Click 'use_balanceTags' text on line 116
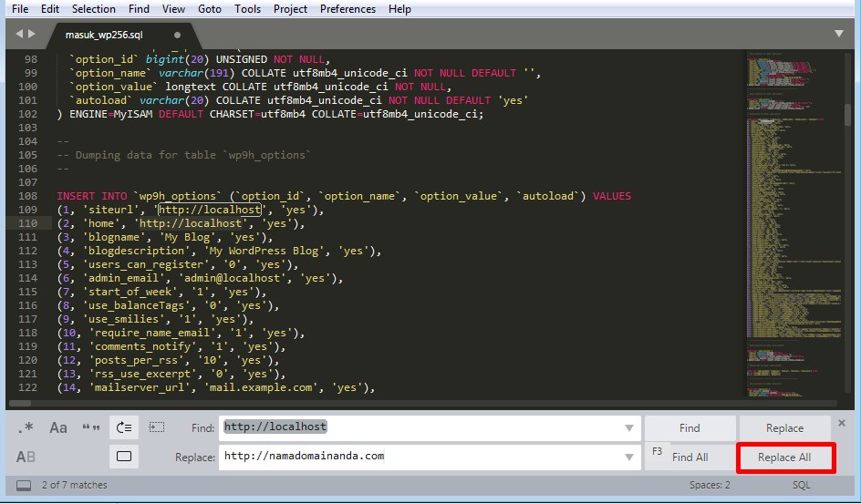Image resolution: width=861 pixels, height=504 pixels. (x=137, y=305)
